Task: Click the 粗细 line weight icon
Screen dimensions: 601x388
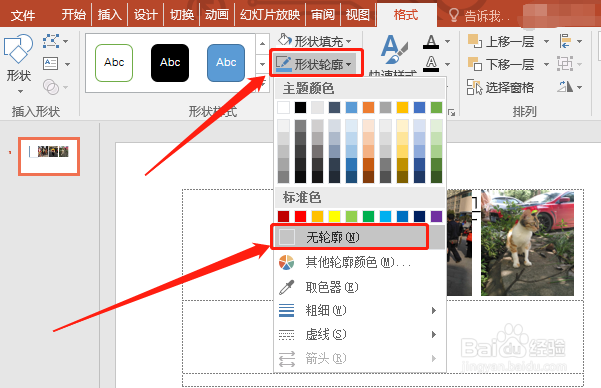Action: [286, 310]
